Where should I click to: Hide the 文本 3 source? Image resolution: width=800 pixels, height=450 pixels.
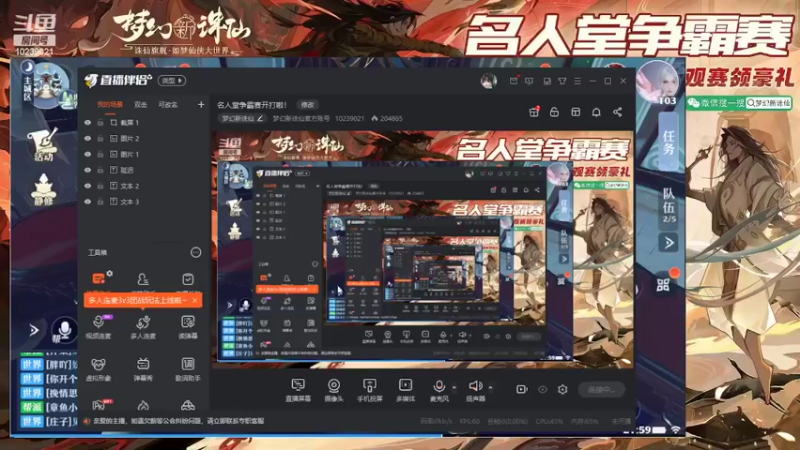pos(88,202)
